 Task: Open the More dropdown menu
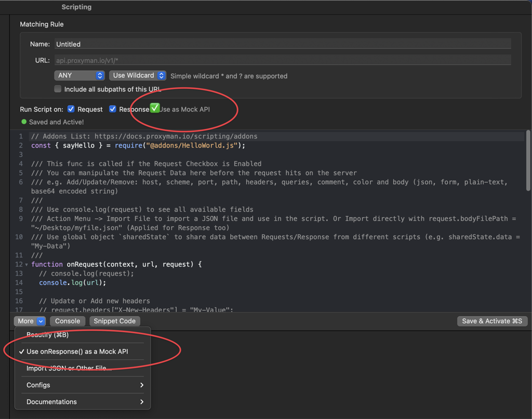point(30,321)
